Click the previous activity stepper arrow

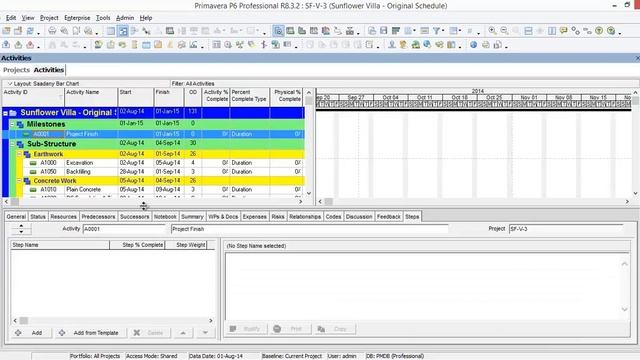21,226
